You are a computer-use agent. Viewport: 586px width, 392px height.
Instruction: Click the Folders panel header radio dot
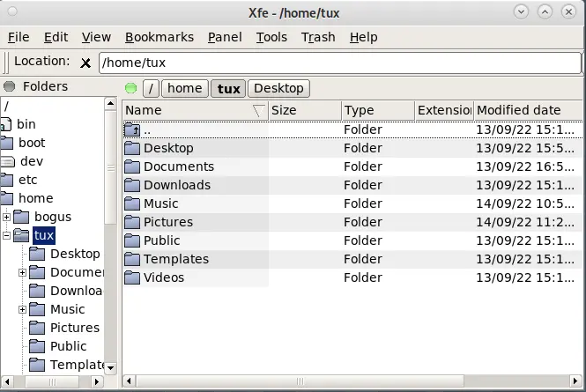[11, 86]
